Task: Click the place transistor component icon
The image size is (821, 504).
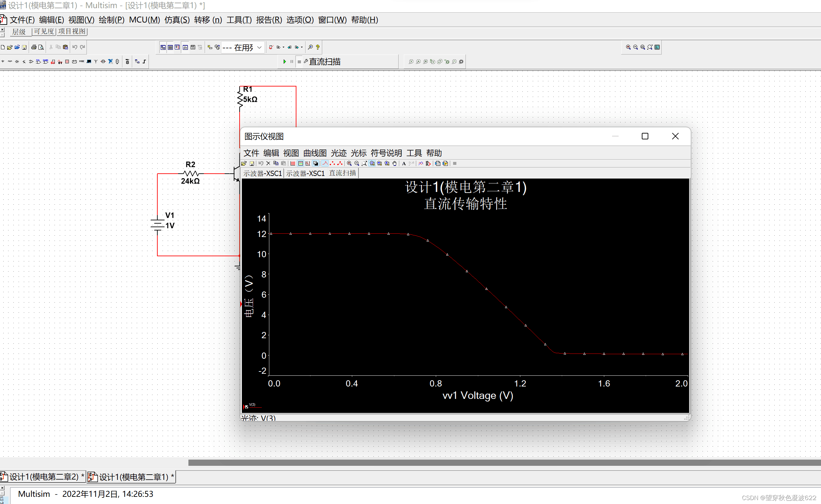Action: coord(24,61)
